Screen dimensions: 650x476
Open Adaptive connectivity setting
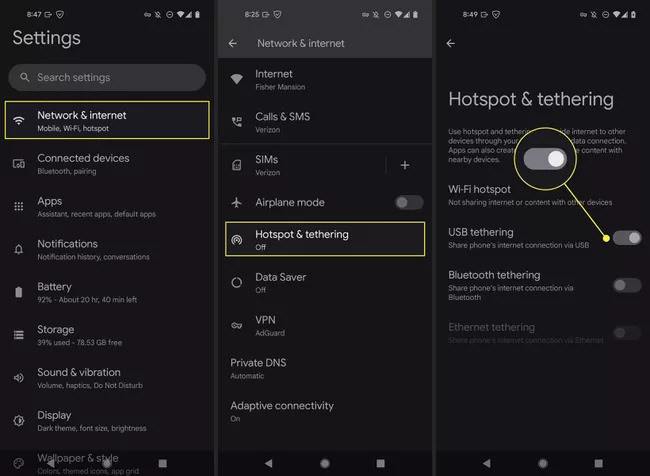[x=325, y=411]
